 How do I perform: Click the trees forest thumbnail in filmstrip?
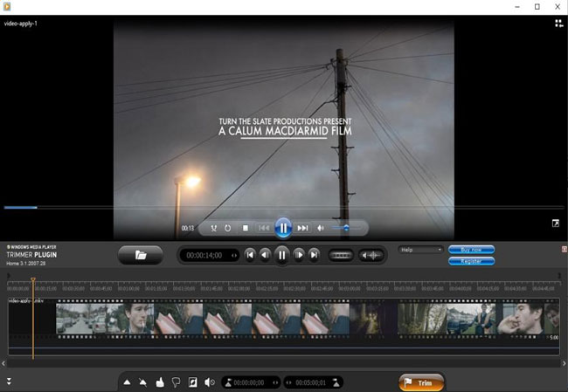click(x=422, y=319)
